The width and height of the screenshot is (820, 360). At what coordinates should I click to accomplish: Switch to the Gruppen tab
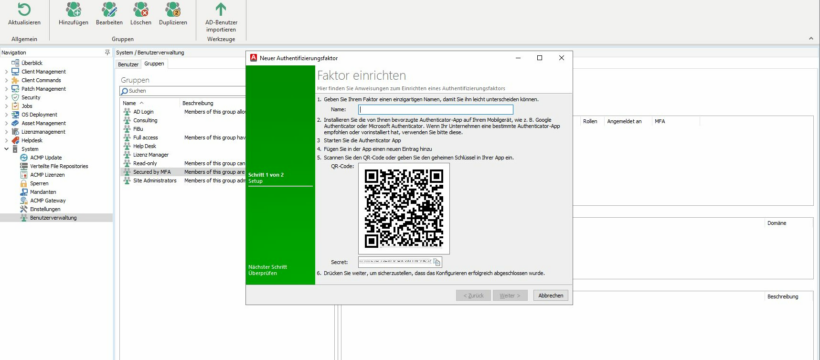[154, 63]
